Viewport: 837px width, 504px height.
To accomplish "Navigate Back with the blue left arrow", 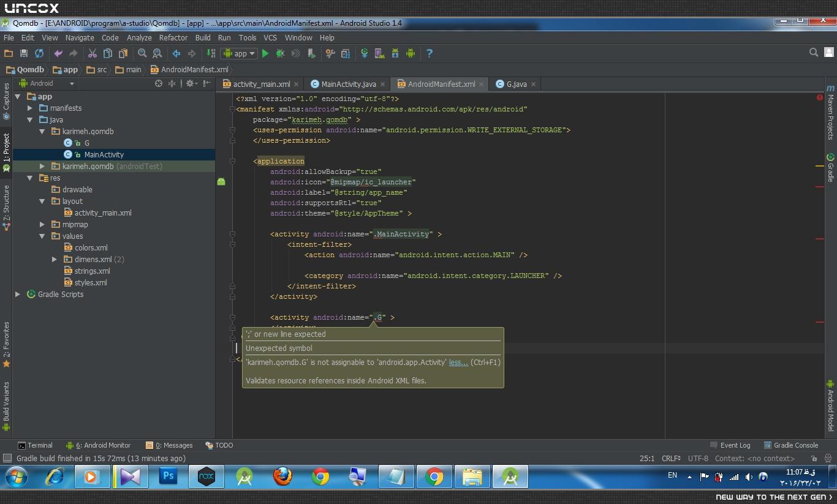I will tap(176, 53).
